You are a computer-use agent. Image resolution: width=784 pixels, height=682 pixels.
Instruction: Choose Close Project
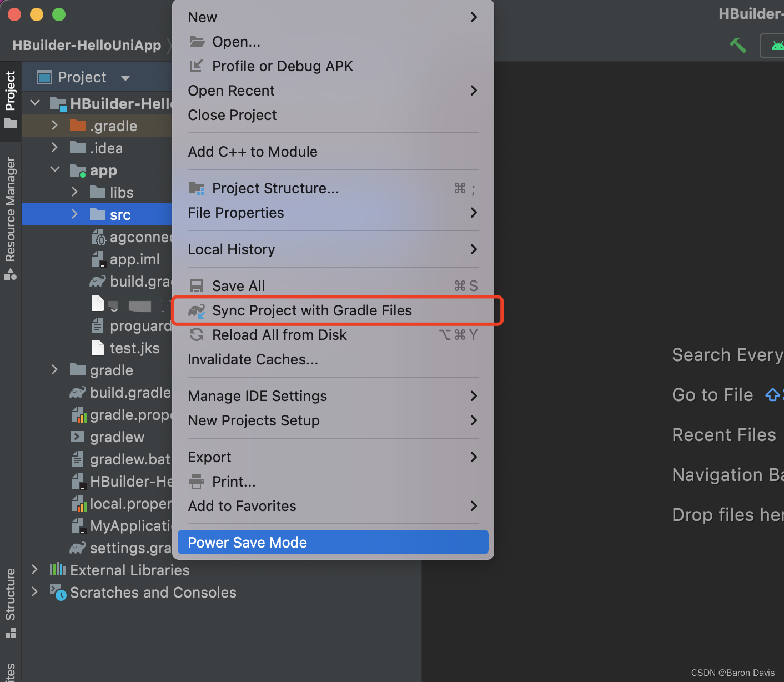pos(333,115)
